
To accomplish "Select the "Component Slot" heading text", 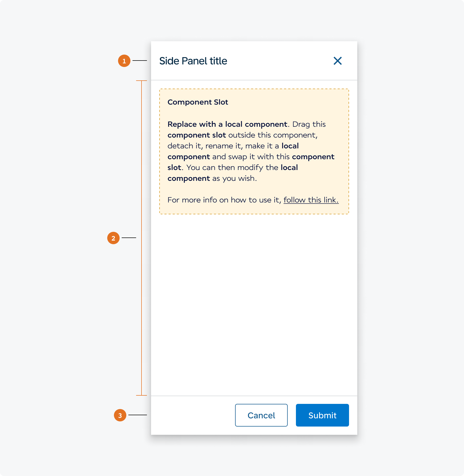I will pyautogui.click(x=198, y=102).
